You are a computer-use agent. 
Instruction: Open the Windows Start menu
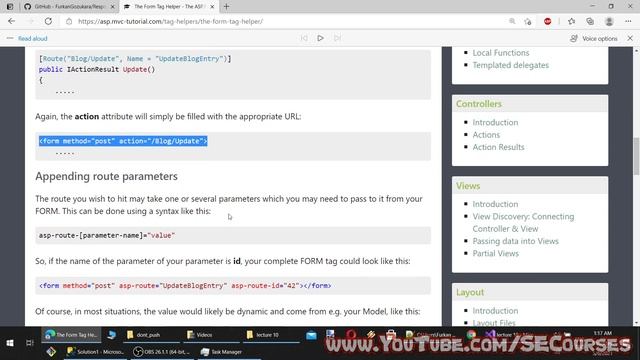10,343
